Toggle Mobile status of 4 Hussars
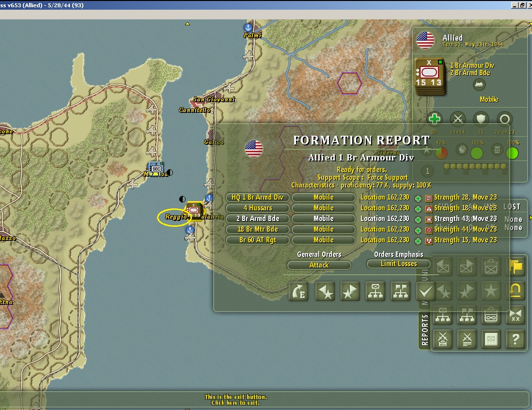 pos(323,208)
